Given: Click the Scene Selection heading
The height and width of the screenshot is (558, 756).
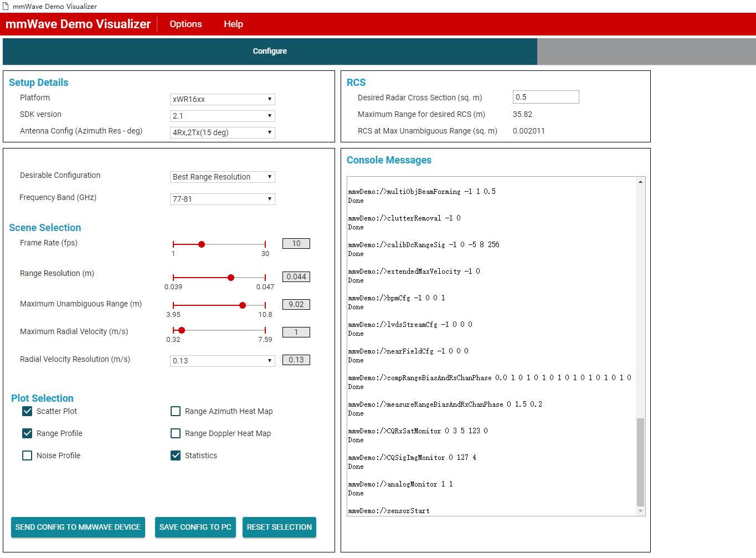Looking at the screenshot, I should (45, 228).
